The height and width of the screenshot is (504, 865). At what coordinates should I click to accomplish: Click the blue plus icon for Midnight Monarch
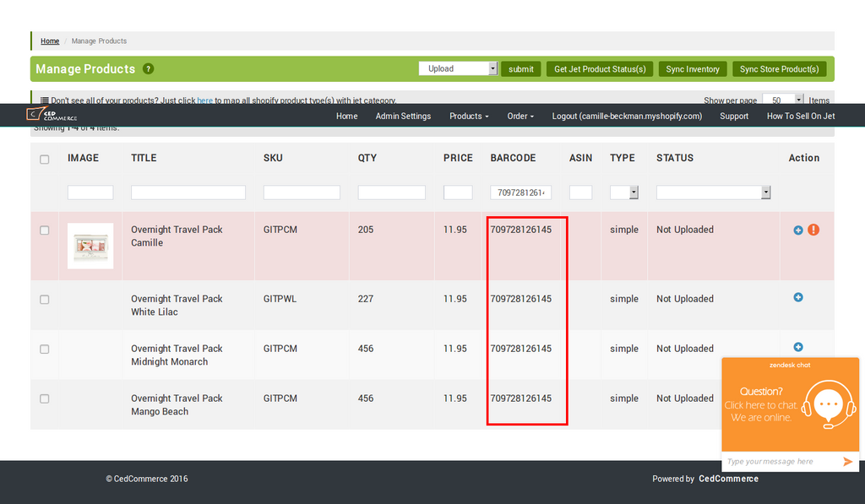coord(798,347)
